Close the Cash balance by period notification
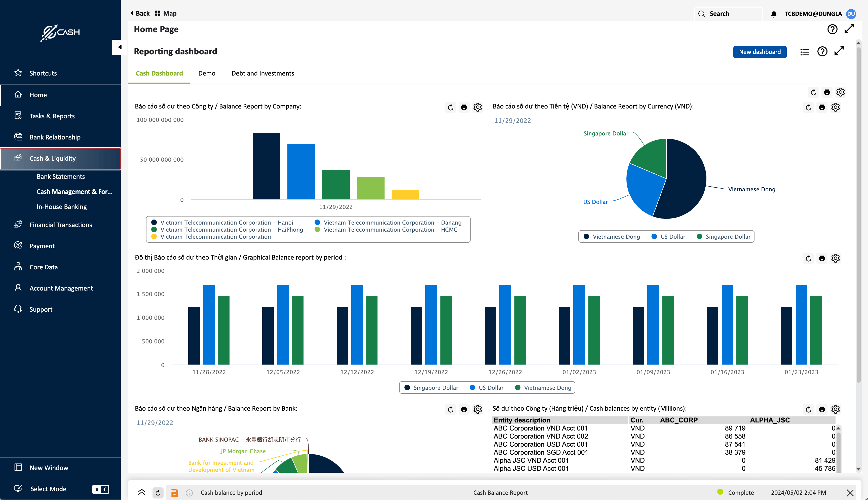Image resolution: width=868 pixels, height=500 pixels. click(850, 493)
